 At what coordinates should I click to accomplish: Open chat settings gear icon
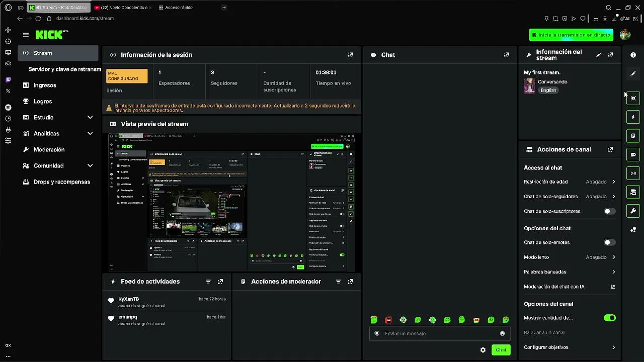click(x=483, y=350)
